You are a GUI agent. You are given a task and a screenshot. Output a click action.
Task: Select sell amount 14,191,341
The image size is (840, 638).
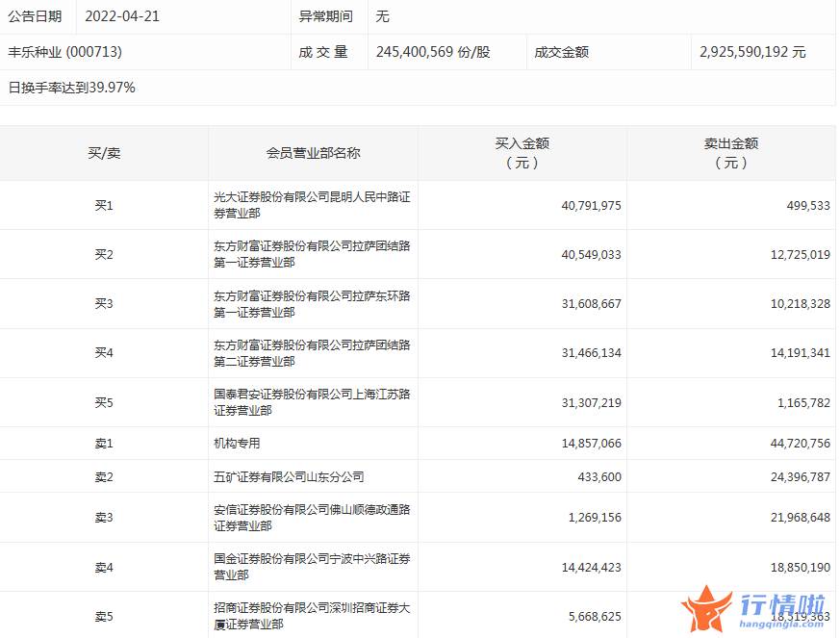tap(801, 353)
